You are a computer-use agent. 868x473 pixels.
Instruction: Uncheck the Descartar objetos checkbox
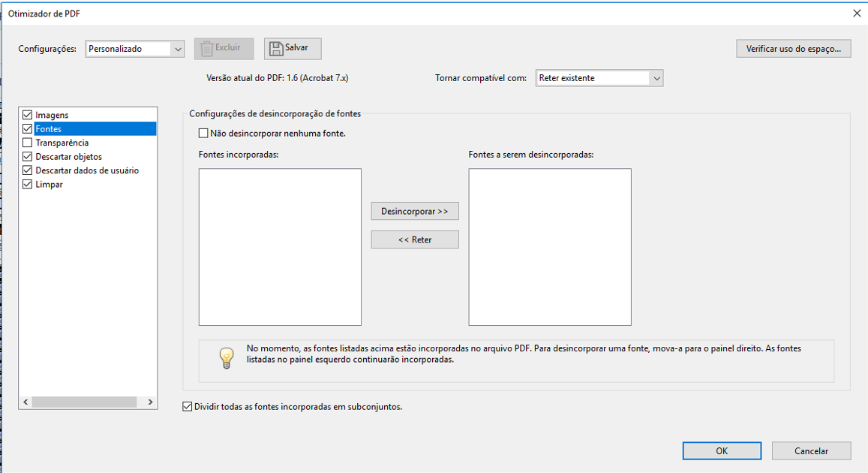[28, 157]
